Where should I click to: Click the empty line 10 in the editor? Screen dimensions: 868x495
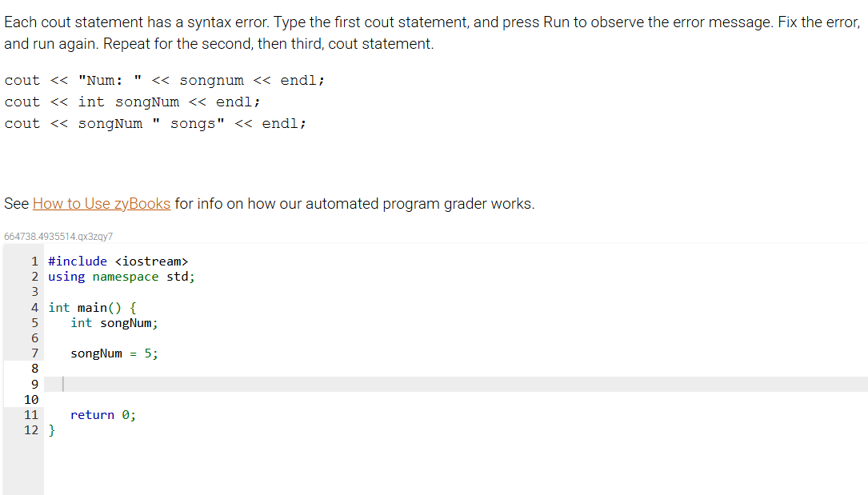[120, 399]
